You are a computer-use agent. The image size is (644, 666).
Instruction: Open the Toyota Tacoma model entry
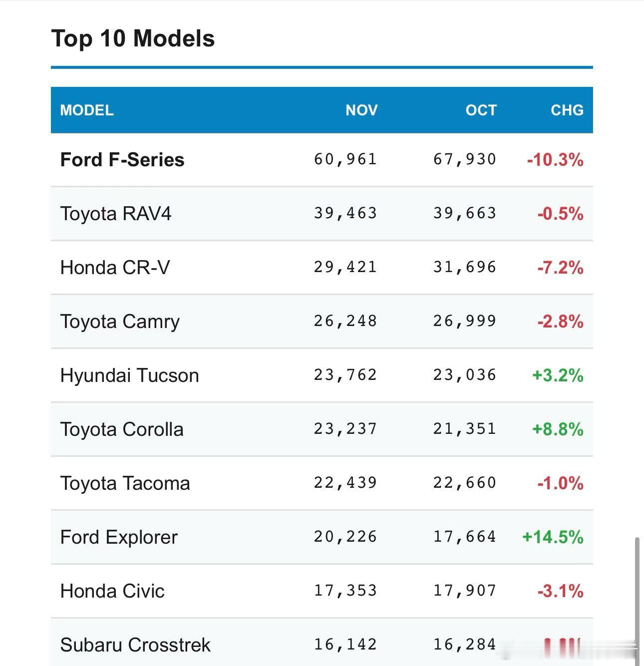click(125, 483)
